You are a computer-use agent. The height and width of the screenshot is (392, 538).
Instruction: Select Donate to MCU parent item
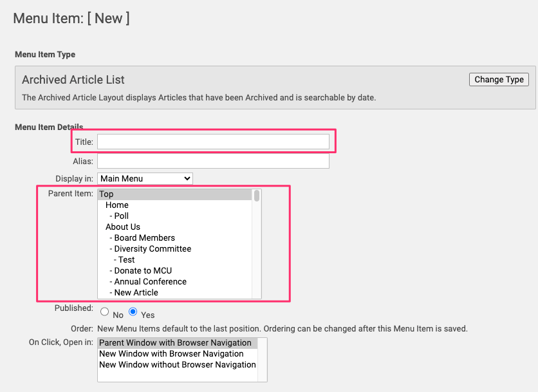143,271
